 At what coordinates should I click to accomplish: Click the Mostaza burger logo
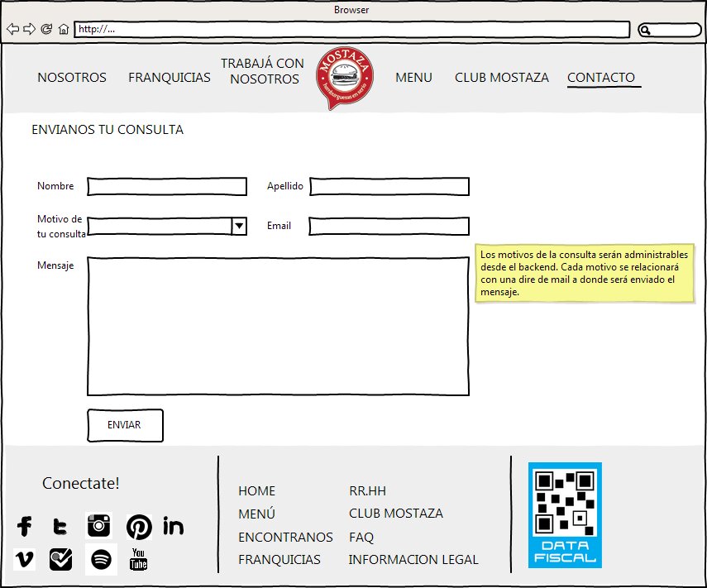tap(345, 78)
